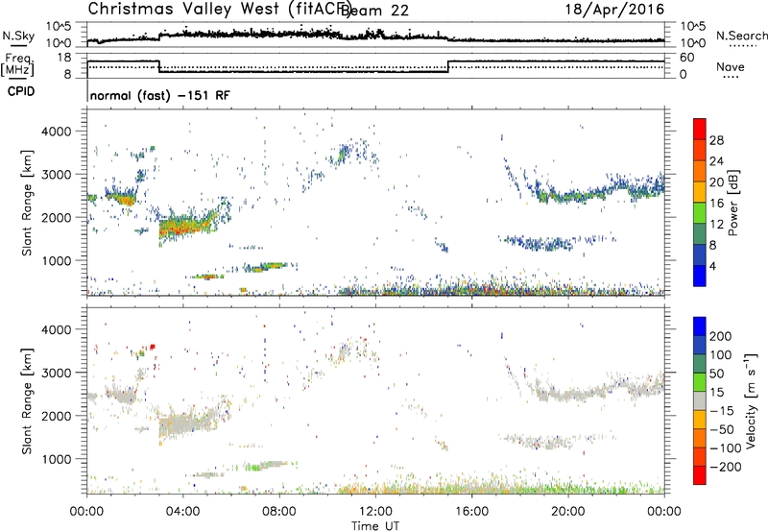Click the "28" tick on the power colorbar
This screenshot has width=768, height=532.
tap(716, 140)
